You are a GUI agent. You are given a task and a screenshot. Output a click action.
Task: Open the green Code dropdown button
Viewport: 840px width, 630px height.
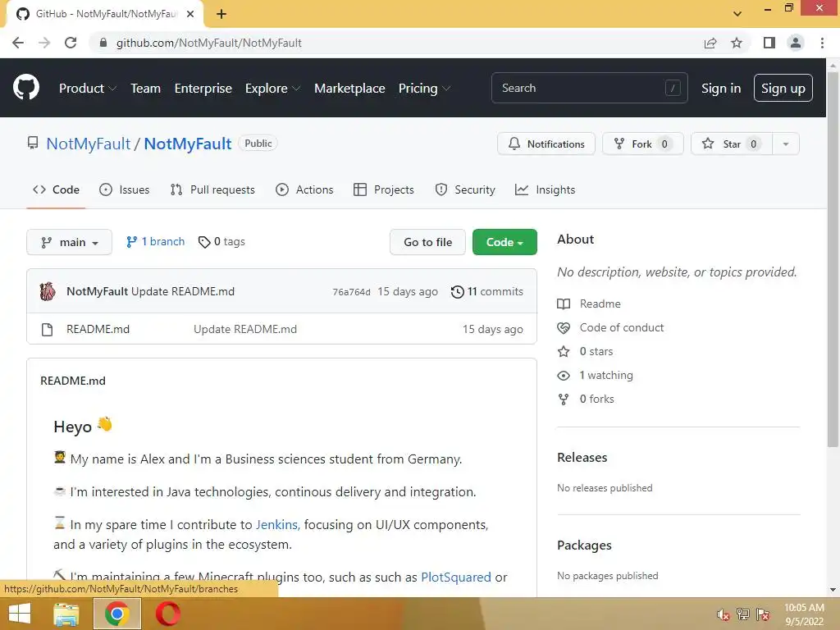point(504,242)
